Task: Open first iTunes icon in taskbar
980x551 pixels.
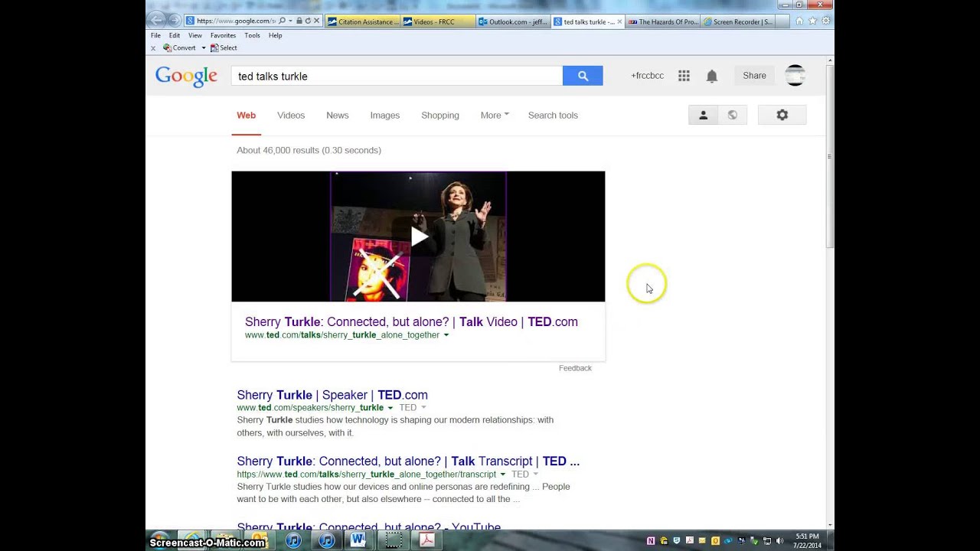Action: point(293,540)
